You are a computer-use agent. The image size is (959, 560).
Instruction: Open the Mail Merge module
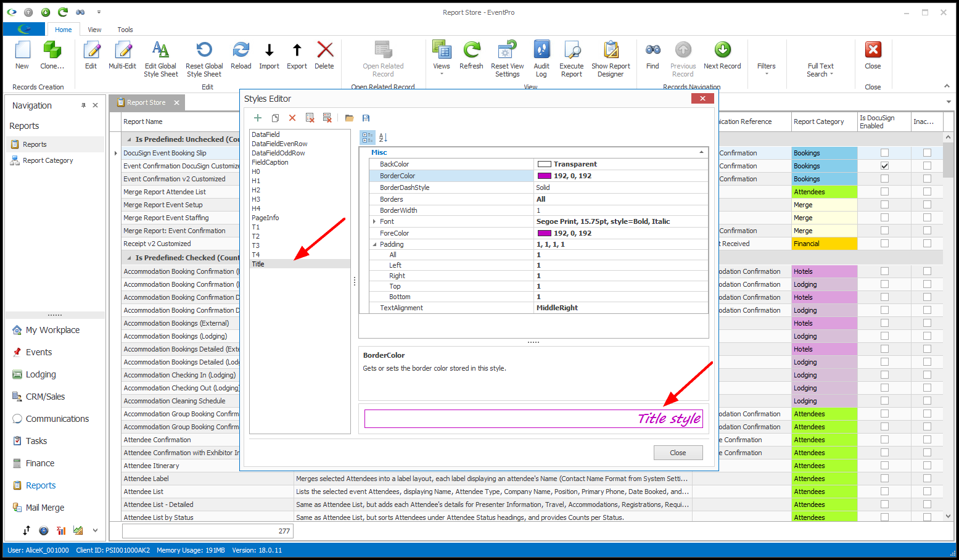tap(45, 508)
